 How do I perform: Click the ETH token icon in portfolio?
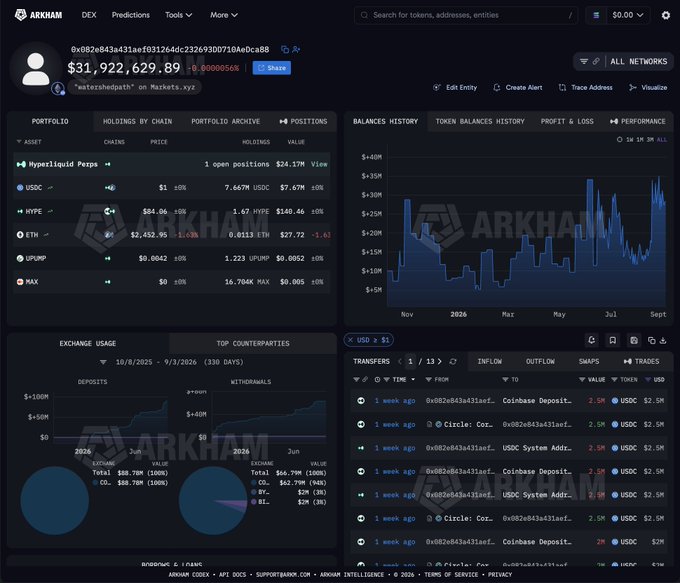click(x=20, y=235)
